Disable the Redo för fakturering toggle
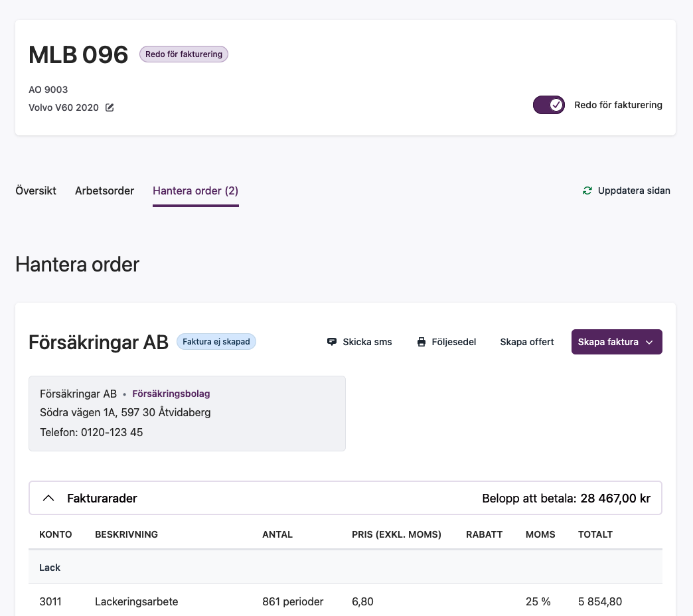This screenshot has width=693, height=616. [x=549, y=105]
